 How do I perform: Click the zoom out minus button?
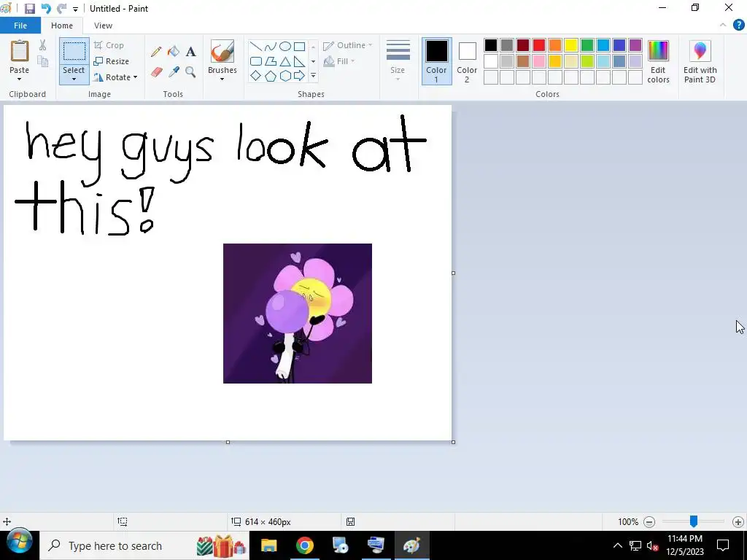pyautogui.click(x=649, y=522)
